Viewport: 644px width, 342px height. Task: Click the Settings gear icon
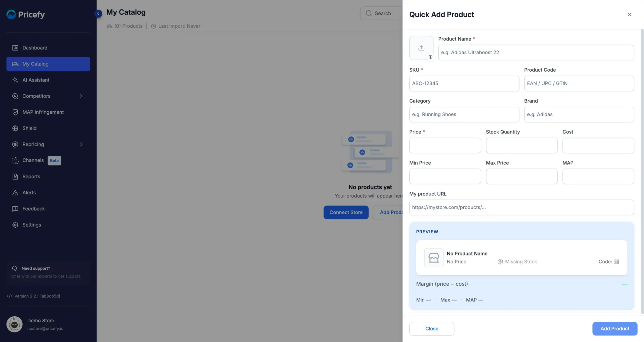click(15, 225)
